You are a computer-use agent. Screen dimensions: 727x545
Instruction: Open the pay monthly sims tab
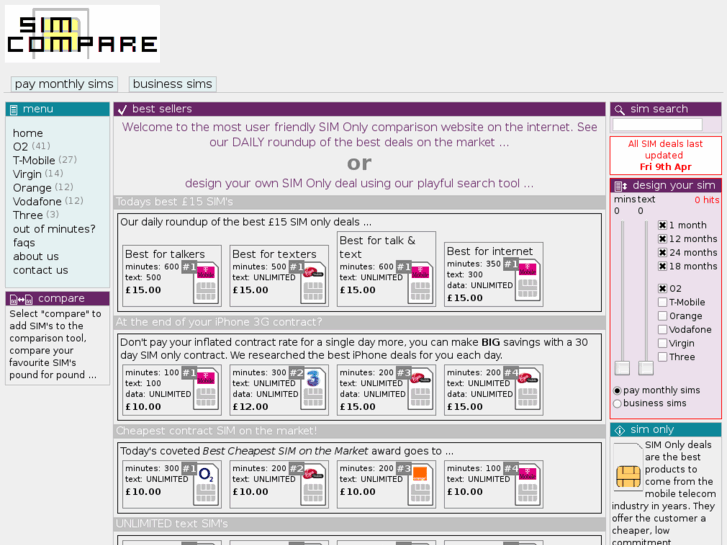pos(64,84)
